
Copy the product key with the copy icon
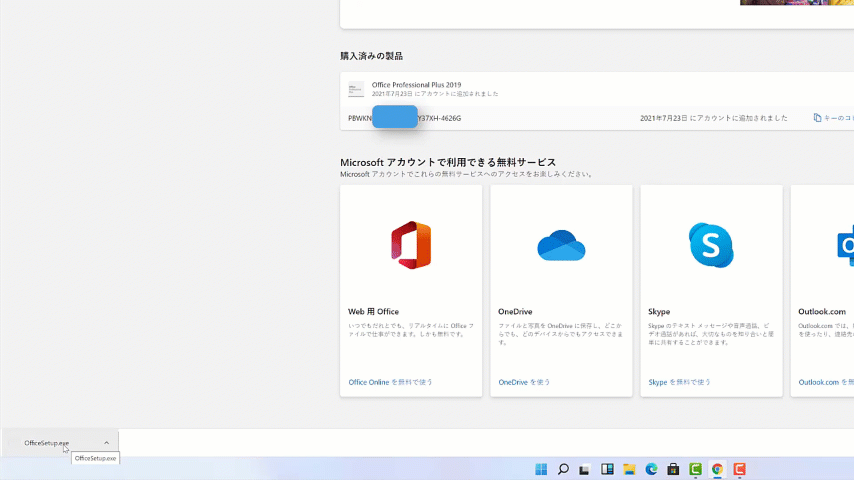click(818, 118)
